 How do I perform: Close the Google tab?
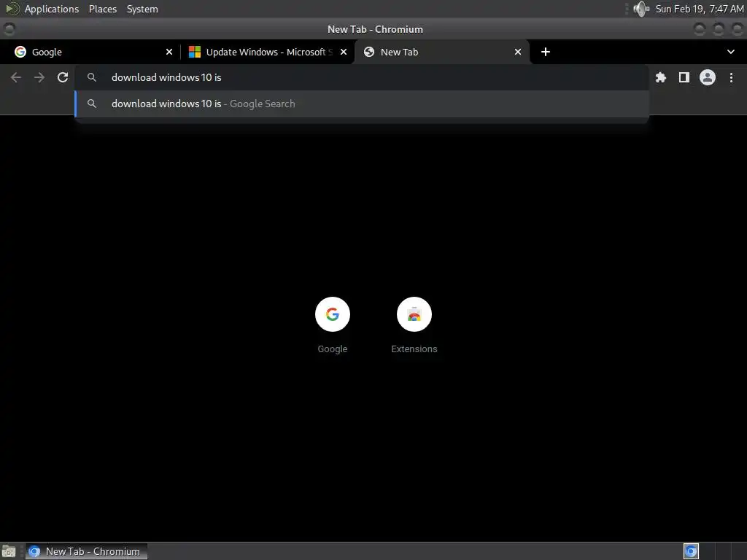click(x=169, y=52)
